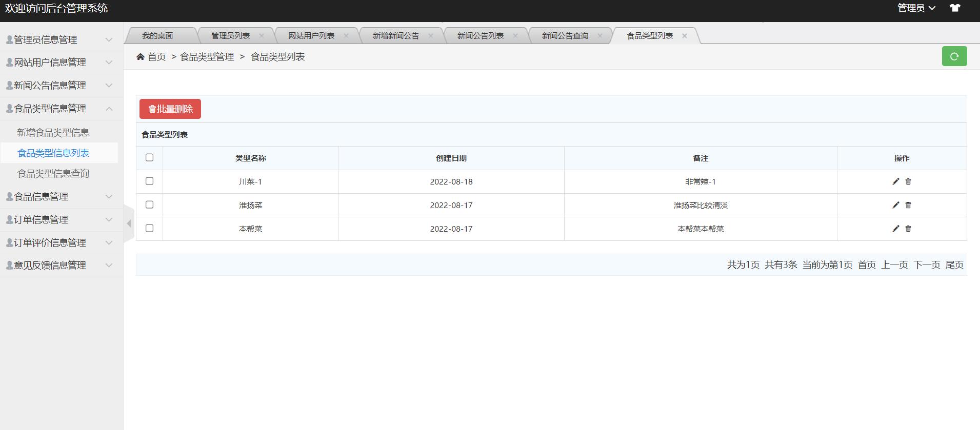Open 新增食品类型信息 in the sidebar
This screenshot has height=430, width=980.
click(53, 133)
